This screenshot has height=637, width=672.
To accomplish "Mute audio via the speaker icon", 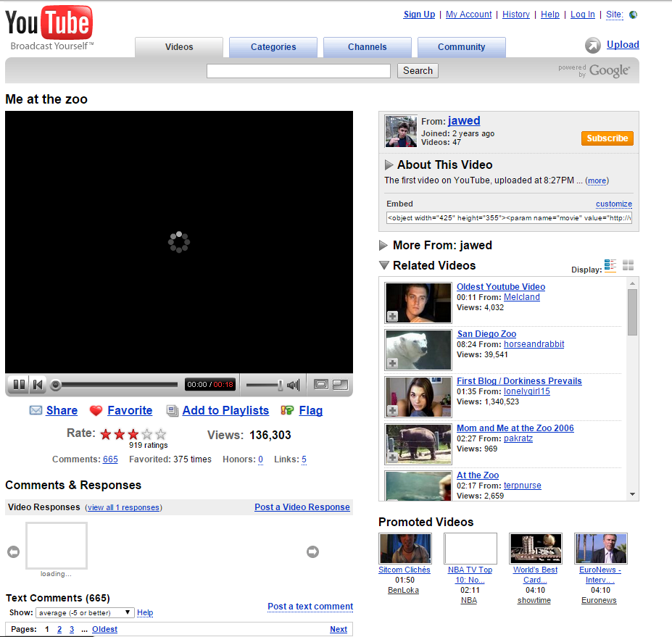I will pyautogui.click(x=294, y=385).
